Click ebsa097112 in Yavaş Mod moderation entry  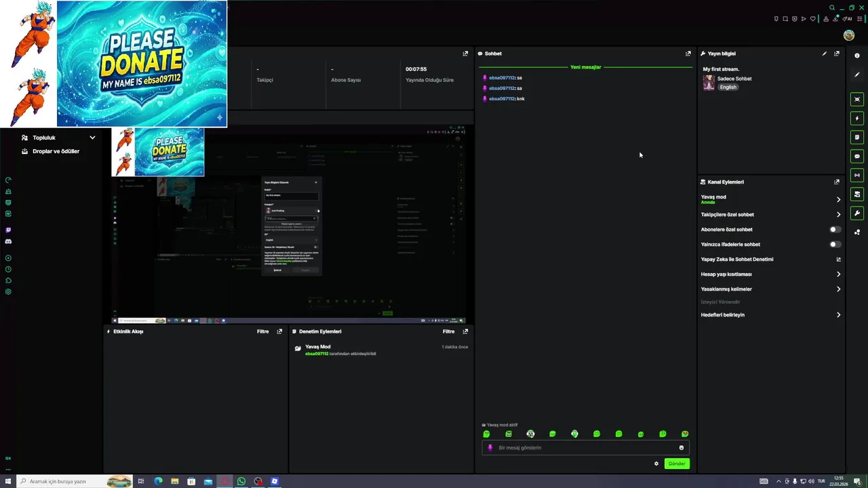click(x=317, y=354)
